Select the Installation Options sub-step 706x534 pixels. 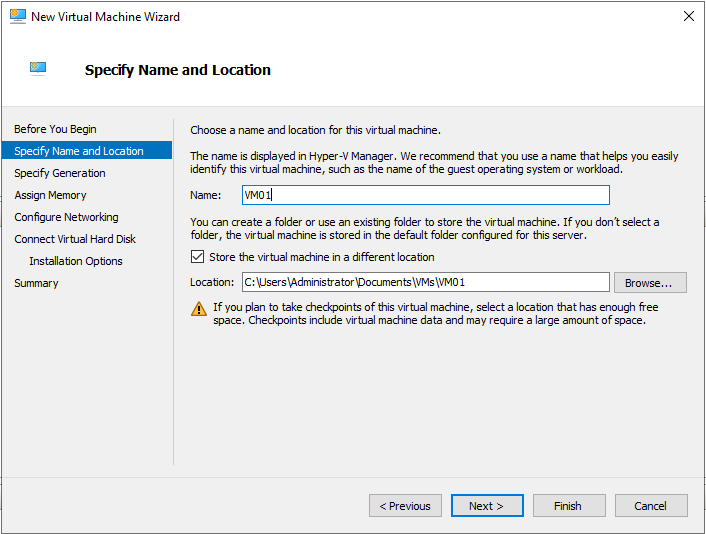[76, 261]
